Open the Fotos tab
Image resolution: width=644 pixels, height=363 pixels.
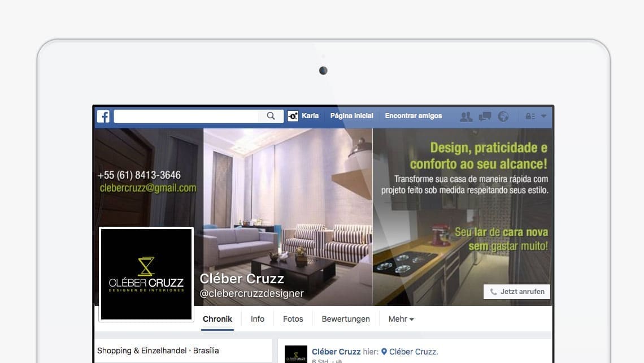pyautogui.click(x=293, y=319)
